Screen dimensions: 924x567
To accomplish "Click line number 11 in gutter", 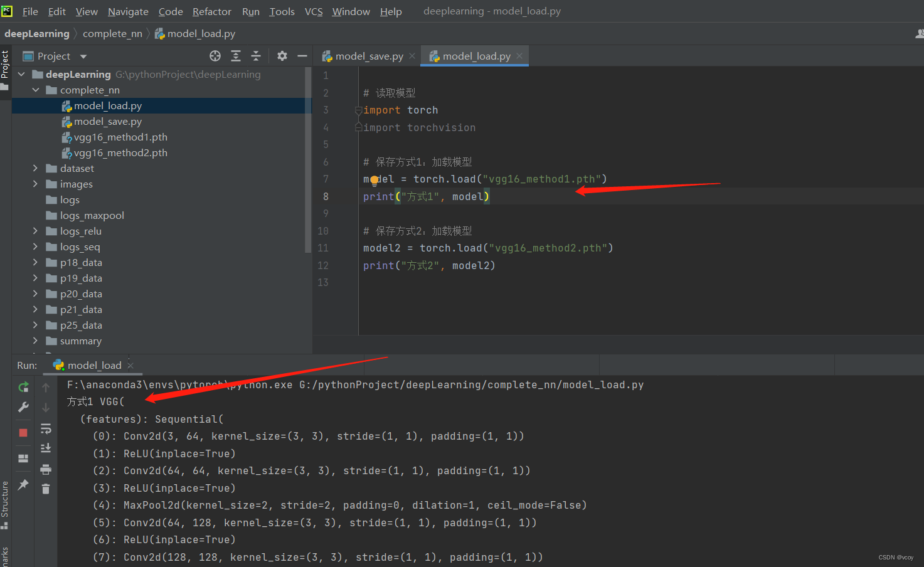I will pyautogui.click(x=323, y=248).
